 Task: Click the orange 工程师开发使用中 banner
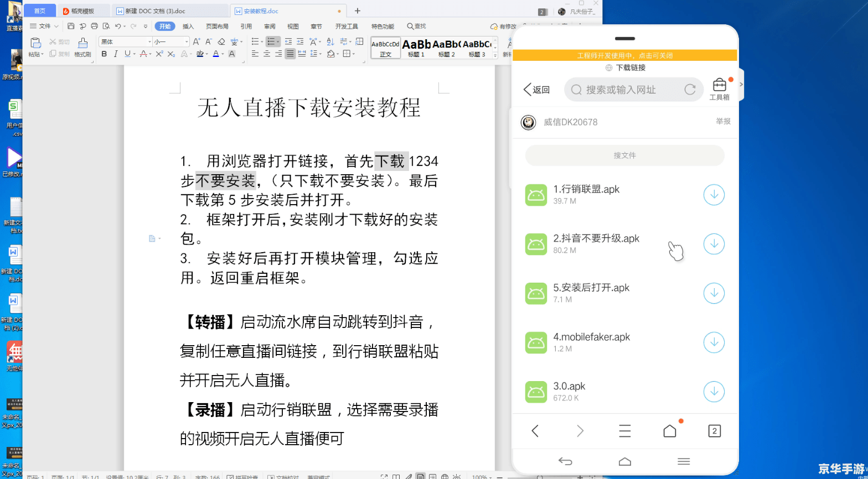(x=625, y=55)
